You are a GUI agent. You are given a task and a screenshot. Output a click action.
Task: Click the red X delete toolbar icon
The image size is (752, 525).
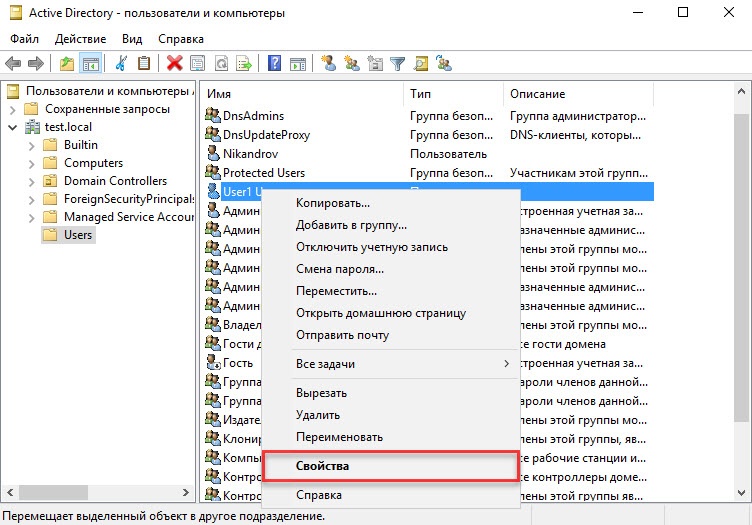(175, 63)
